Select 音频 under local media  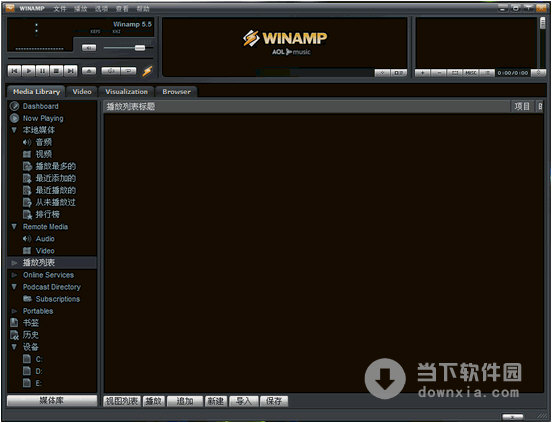pos(44,142)
